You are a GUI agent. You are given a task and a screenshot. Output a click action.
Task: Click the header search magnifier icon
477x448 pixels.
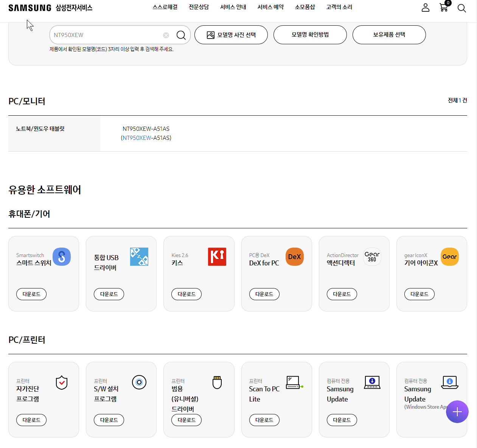(x=461, y=8)
